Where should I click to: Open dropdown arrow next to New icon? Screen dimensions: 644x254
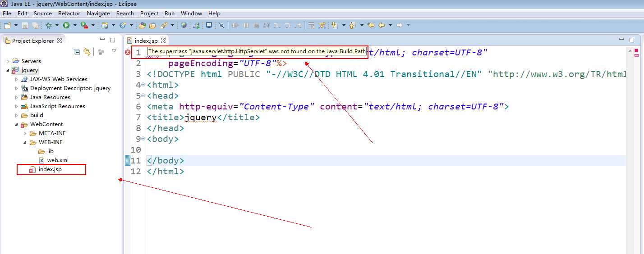tap(16, 25)
